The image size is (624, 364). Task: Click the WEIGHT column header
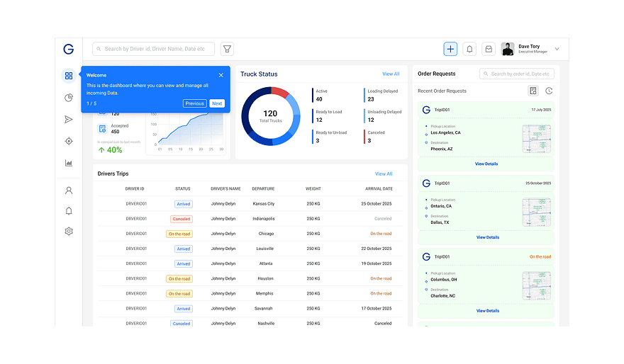tap(313, 189)
